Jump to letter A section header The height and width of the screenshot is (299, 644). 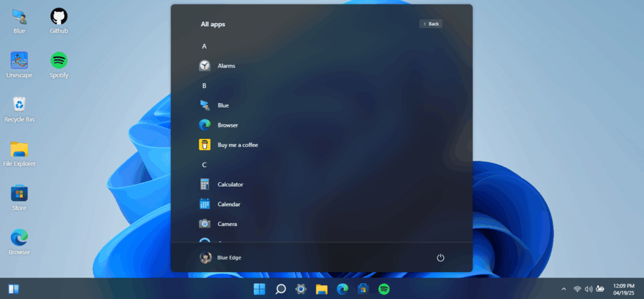(204, 46)
